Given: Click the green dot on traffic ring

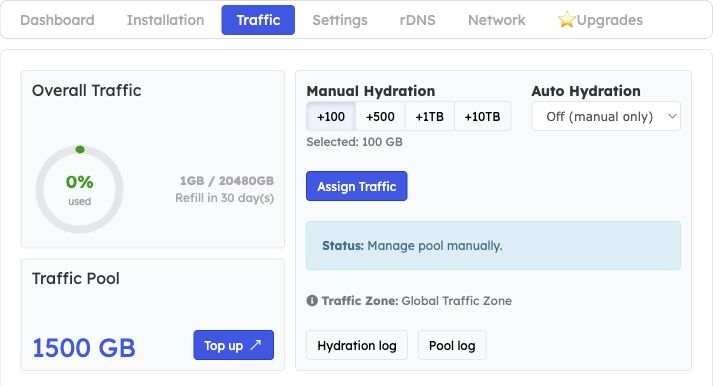Looking at the screenshot, I should tap(80, 149).
